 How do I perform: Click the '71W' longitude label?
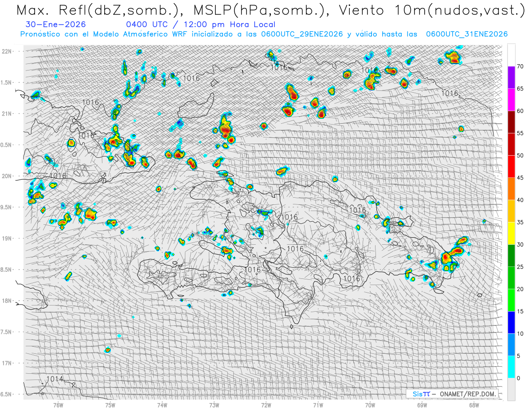tap(318, 405)
